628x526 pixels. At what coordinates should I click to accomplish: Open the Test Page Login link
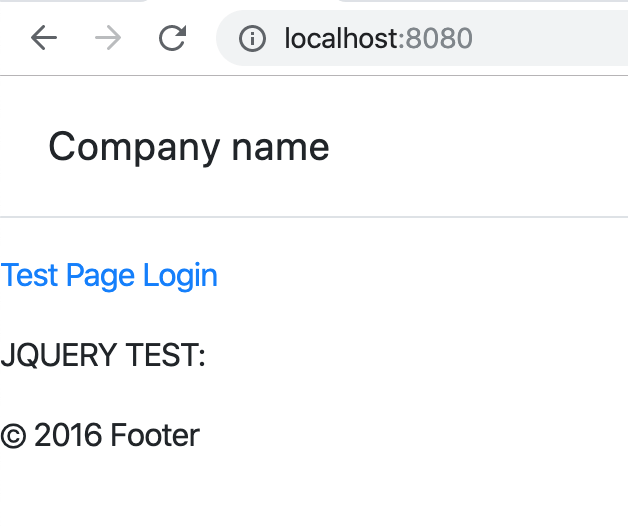tap(109, 275)
